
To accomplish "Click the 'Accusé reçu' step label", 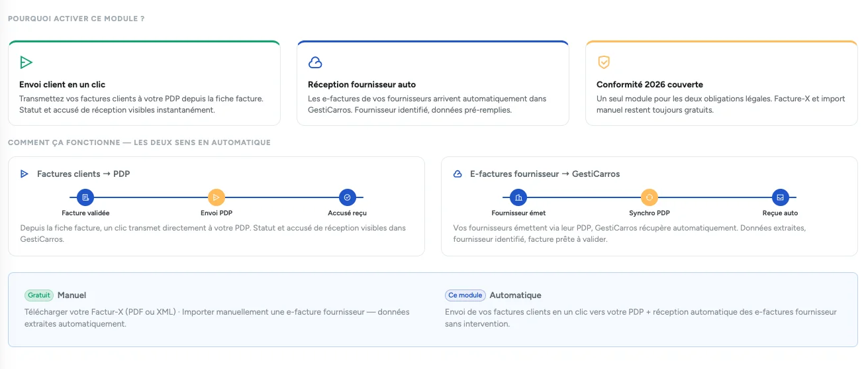I will tap(348, 213).
